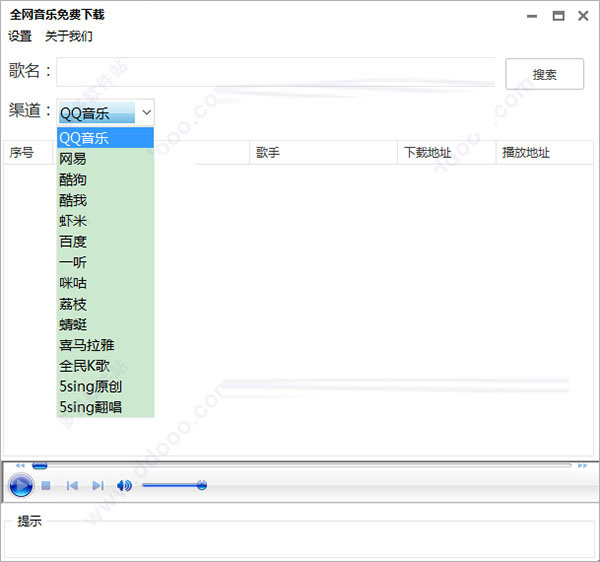The width and height of the screenshot is (600, 562).
Task: Skip to the next track
Action: 98,485
